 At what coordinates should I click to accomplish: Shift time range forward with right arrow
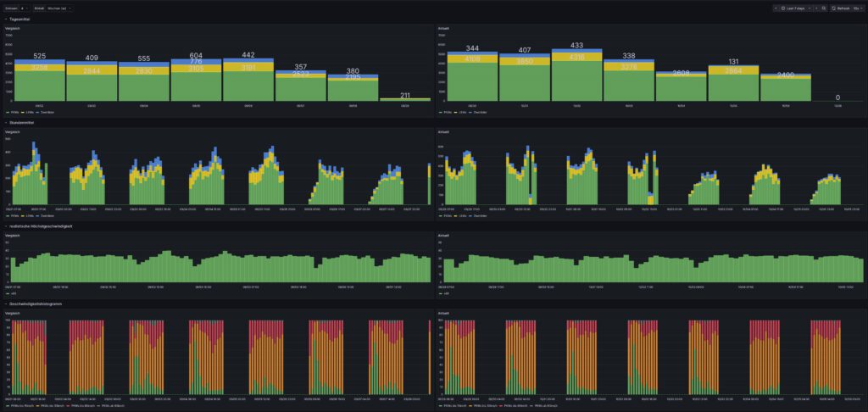click(815, 8)
